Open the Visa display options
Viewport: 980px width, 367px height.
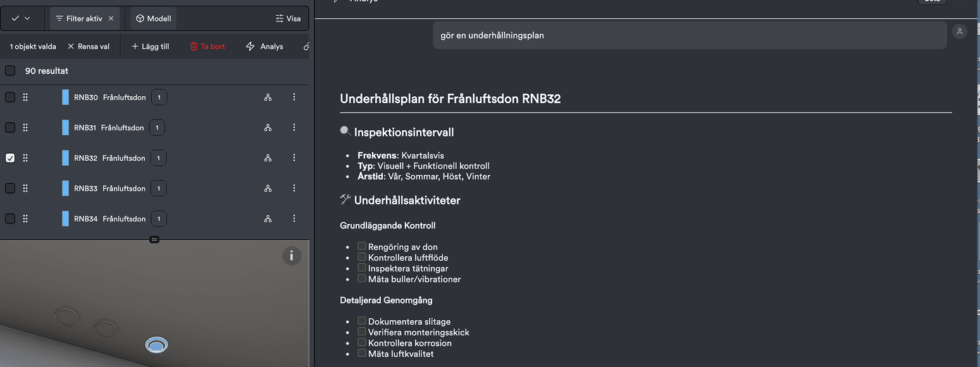288,18
